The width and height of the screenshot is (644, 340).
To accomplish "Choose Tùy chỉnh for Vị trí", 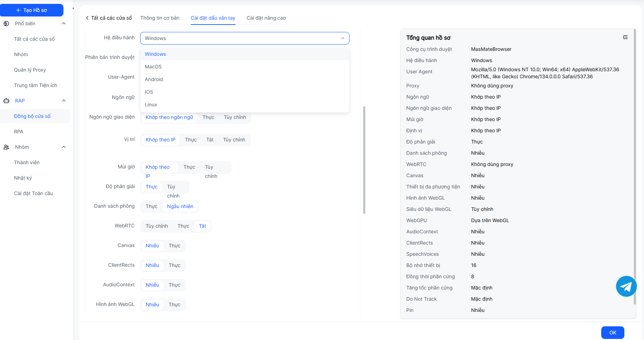I will (234, 140).
